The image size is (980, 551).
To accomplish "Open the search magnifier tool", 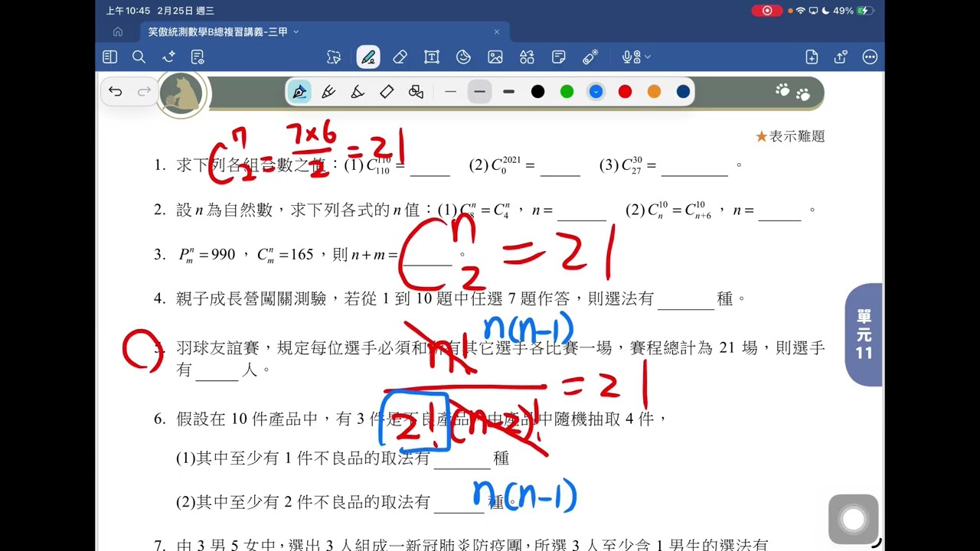I will coord(139,57).
